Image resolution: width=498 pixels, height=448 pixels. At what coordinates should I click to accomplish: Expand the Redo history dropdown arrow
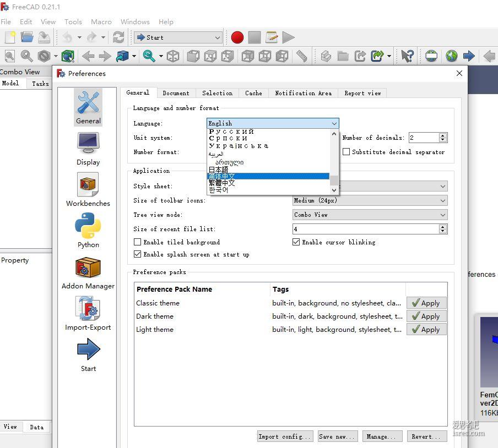click(103, 37)
